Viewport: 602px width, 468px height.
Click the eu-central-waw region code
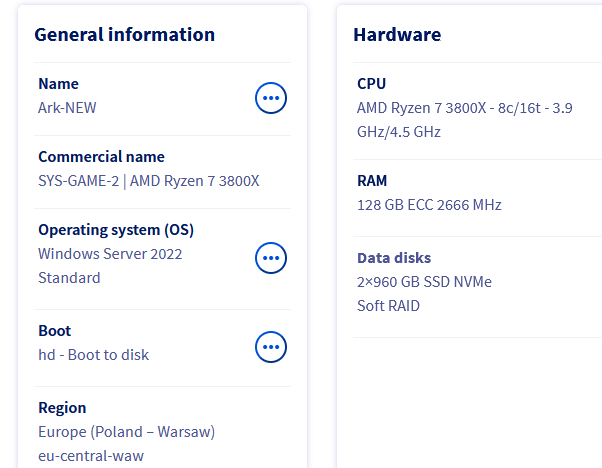(90, 456)
